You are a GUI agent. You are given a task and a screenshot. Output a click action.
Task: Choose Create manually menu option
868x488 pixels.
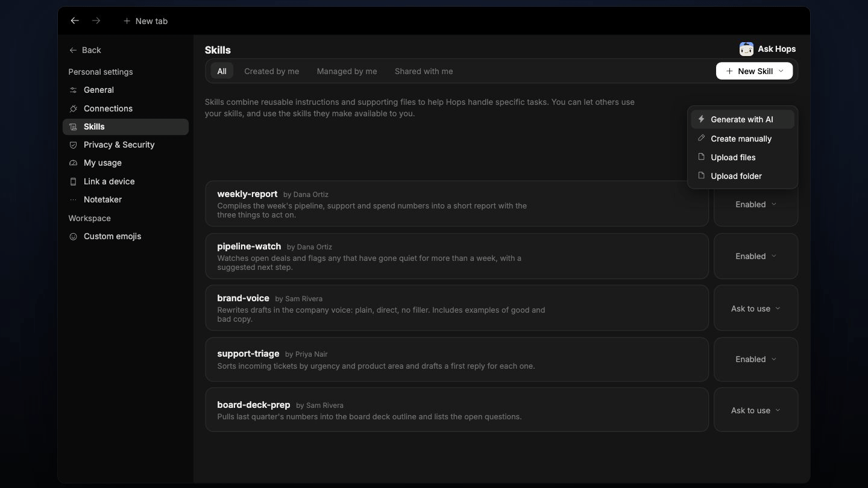tap(743, 139)
